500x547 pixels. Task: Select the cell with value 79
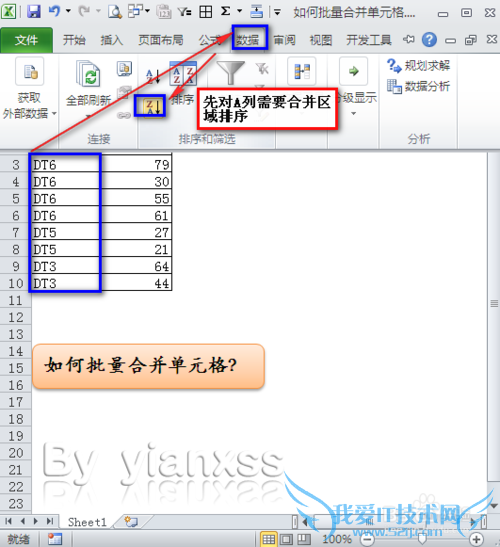(136, 164)
